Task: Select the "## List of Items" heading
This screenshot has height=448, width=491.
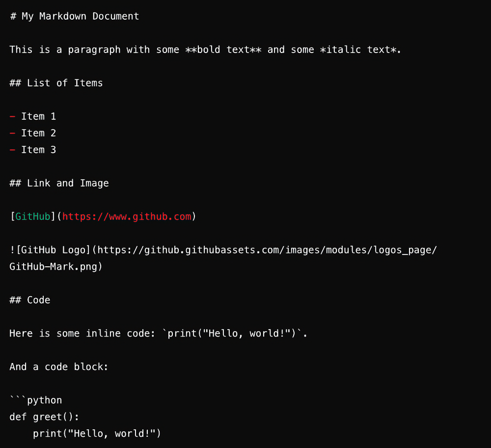Action: coord(56,83)
